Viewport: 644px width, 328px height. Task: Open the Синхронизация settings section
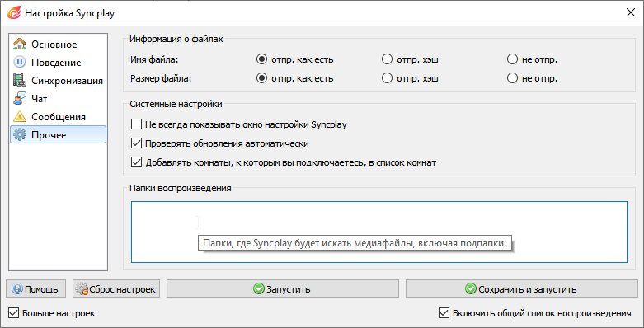tap(58, 81)
